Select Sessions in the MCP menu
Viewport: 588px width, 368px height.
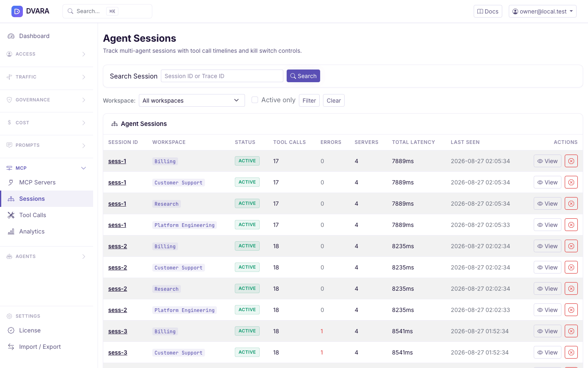47,199
